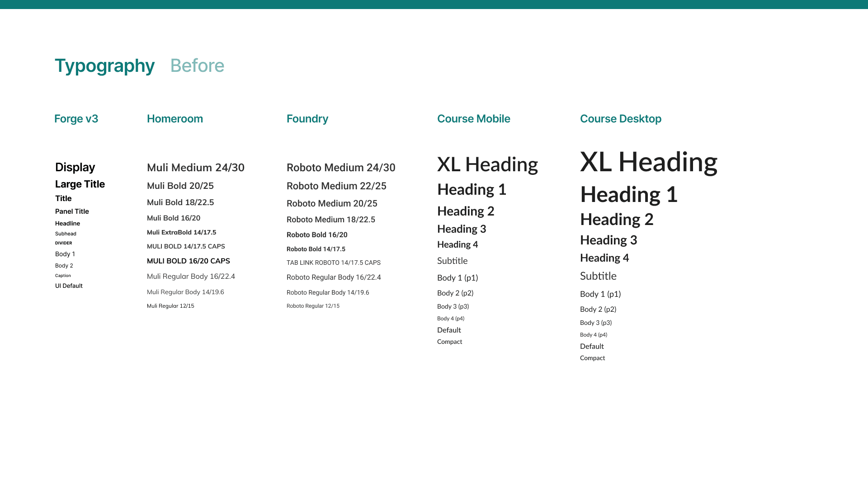868x488 pixels.
Task: Select the Course Mobile column heading
Action: point(473,118)
